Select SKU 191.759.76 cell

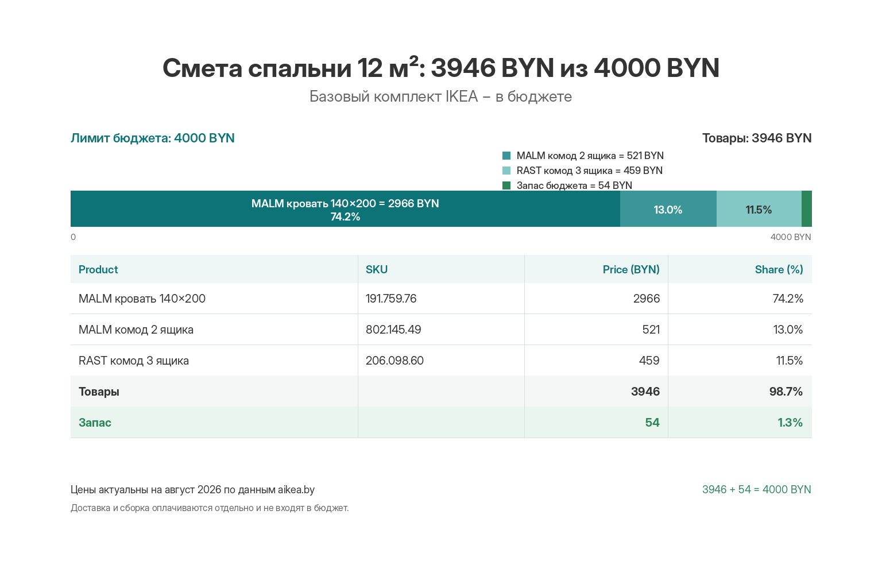[x=441, y=299]
